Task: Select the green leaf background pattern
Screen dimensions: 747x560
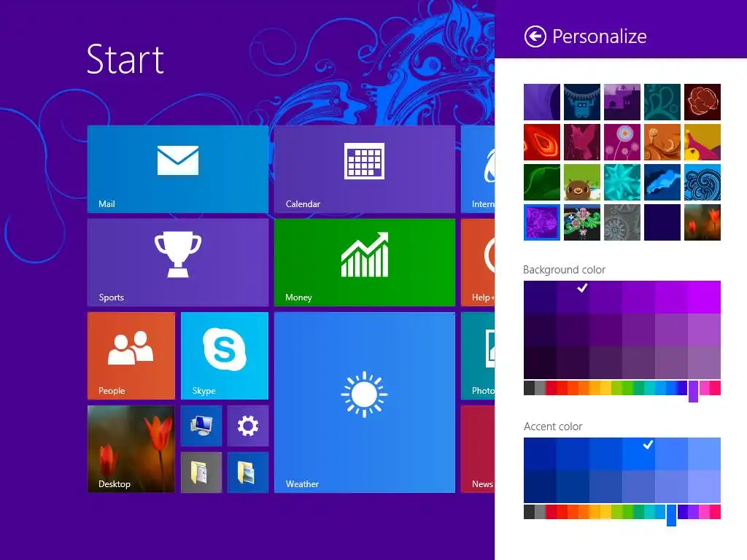Action: [x=542, y=182]
